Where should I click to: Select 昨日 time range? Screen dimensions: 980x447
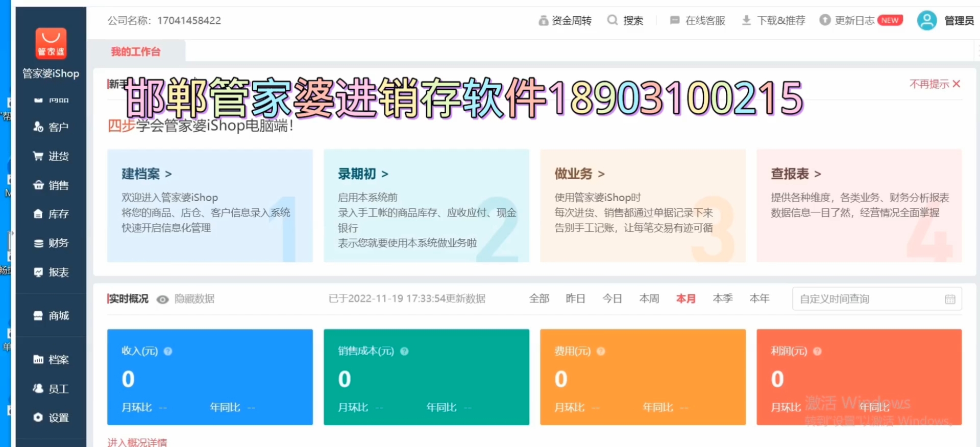click(575, 299)
